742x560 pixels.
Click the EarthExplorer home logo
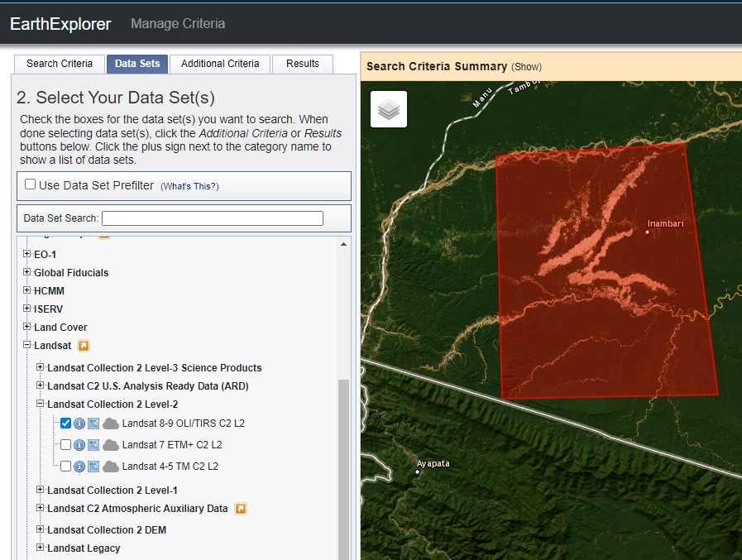(x=60, y=24)
